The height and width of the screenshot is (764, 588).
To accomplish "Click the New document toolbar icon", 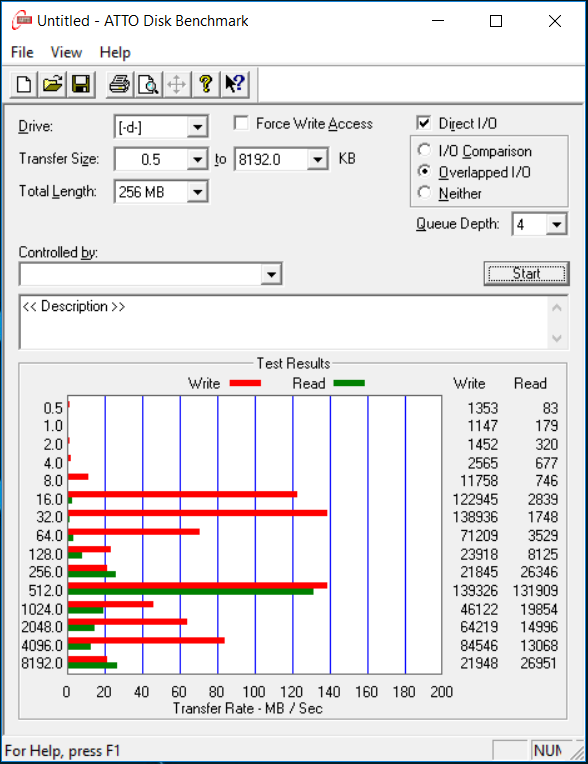I will pyautogui.click(x=24, y=84).
